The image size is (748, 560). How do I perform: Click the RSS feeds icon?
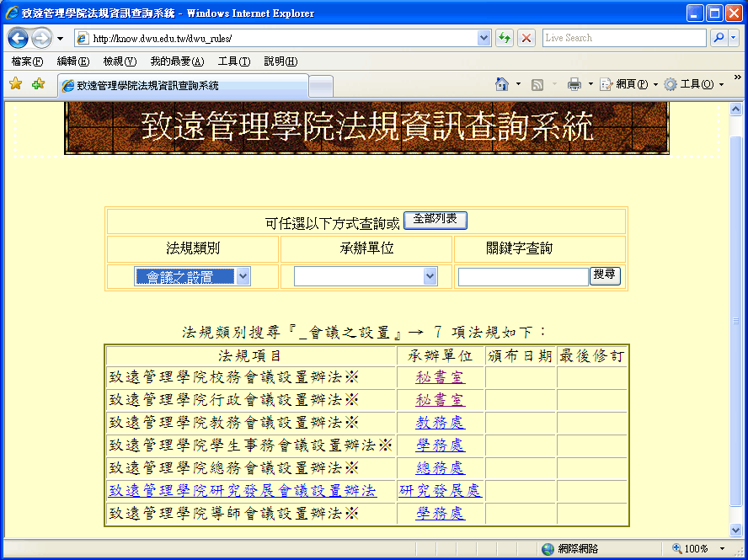pyautogui.click(x=537, y=85)
